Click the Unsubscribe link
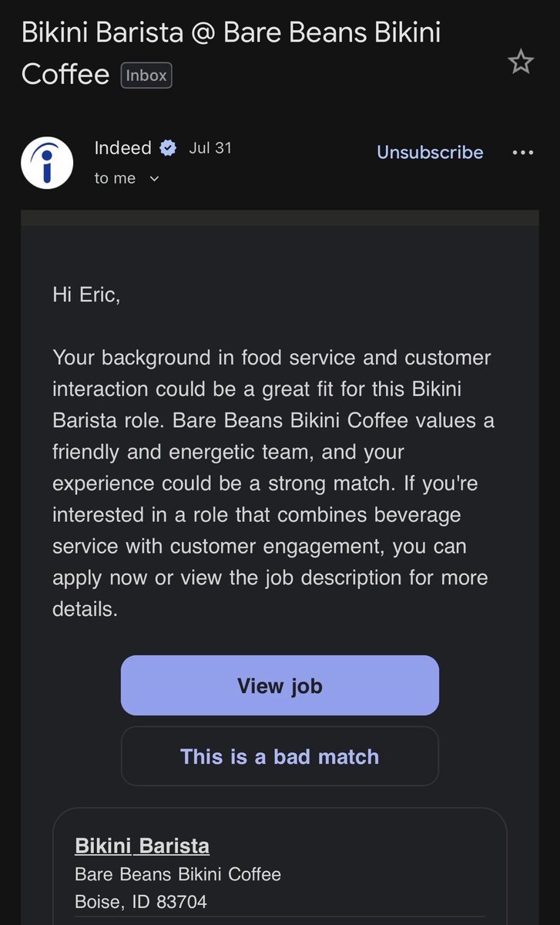560x925 pixels. tap(430, 153)
